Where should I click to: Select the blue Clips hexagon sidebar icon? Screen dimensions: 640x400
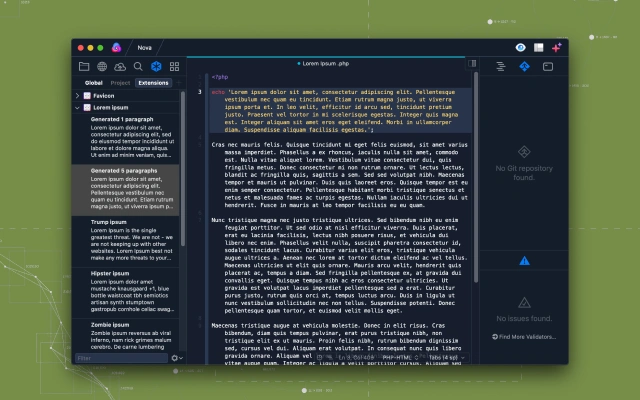click(x=156, y=66)
